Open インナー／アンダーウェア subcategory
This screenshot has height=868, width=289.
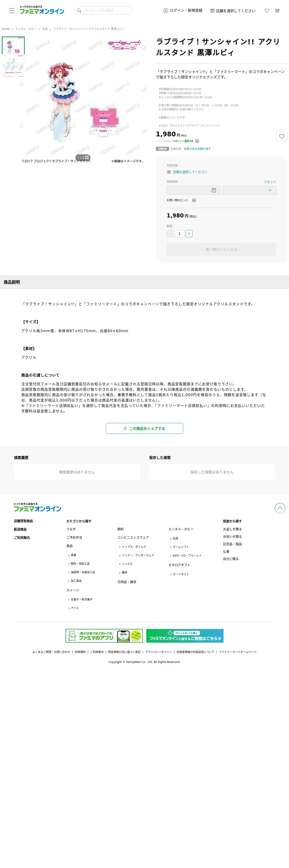pyautogui.click(x=138, y=555)
